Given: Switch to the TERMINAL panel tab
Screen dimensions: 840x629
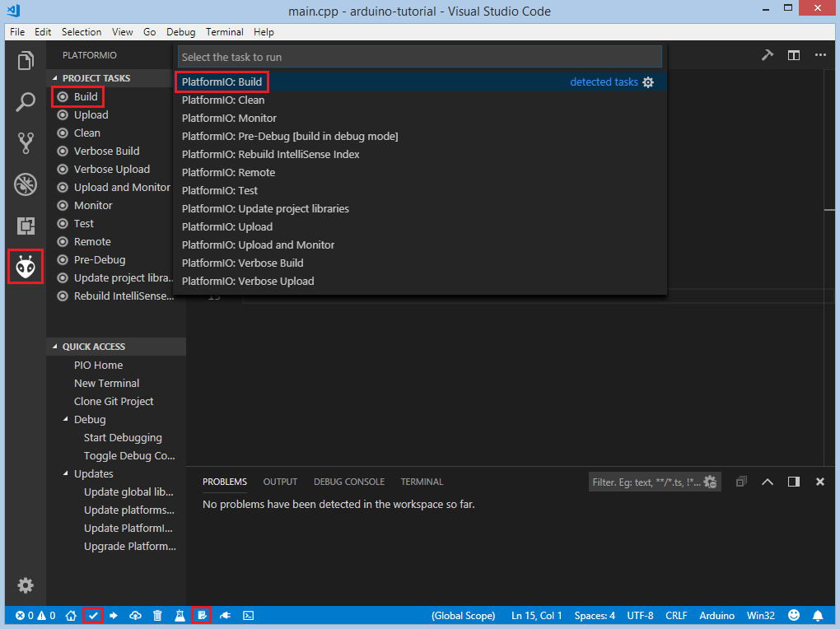Looking at the screenshot, I should click(x=422, y=482).
